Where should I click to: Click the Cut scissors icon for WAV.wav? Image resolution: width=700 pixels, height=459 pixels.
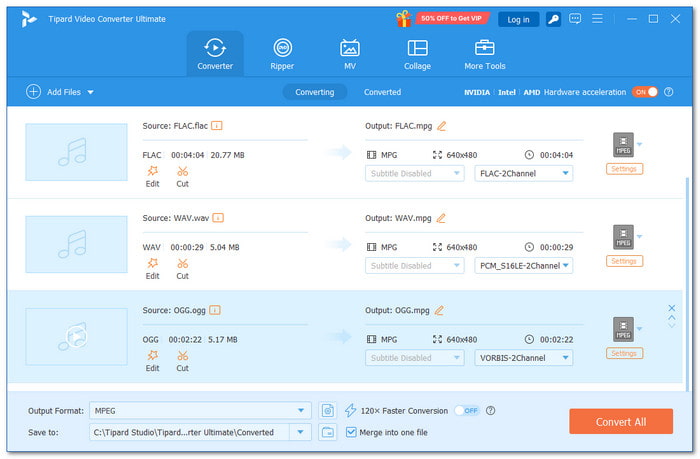coord(182,263)
